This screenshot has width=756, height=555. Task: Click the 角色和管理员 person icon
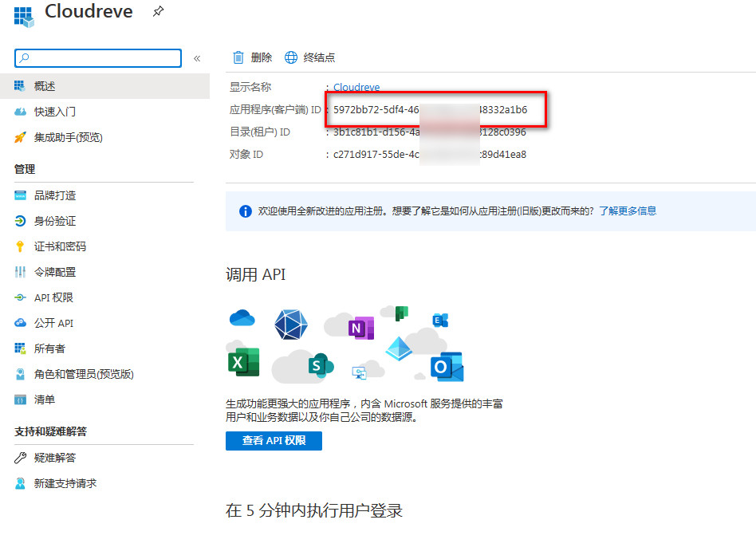(20, 374)
